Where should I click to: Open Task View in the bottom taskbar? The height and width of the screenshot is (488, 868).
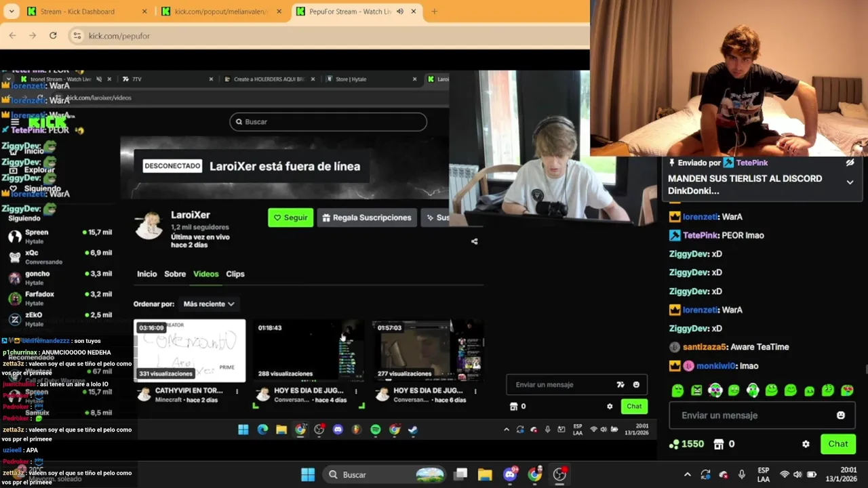pos(460,474)
